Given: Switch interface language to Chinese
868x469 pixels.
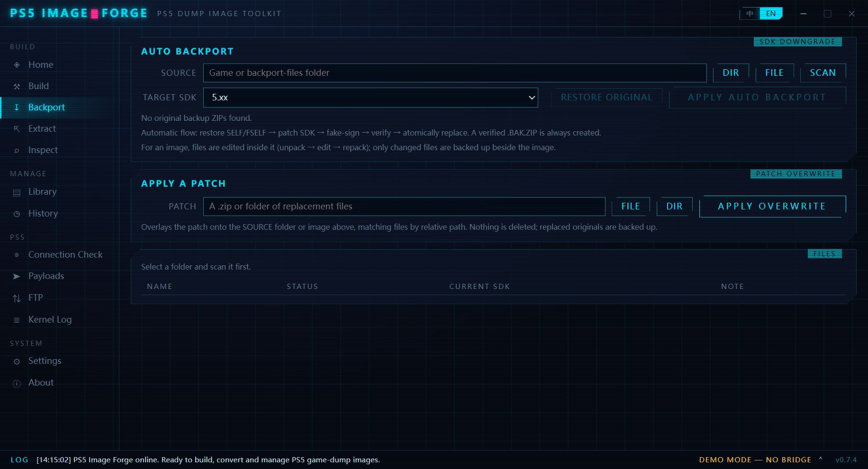Looking at the screenshot, I should coord(750,13).
